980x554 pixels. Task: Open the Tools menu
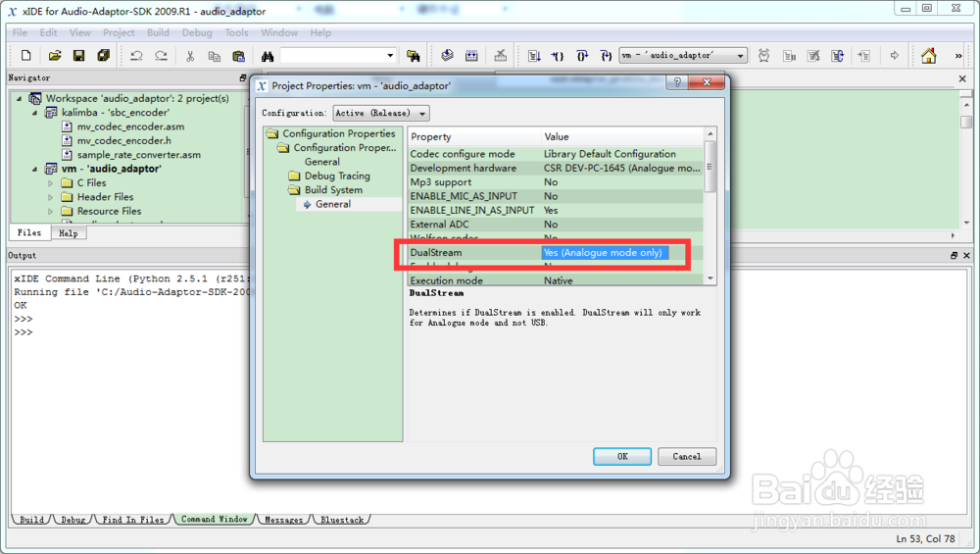(237, 32)
